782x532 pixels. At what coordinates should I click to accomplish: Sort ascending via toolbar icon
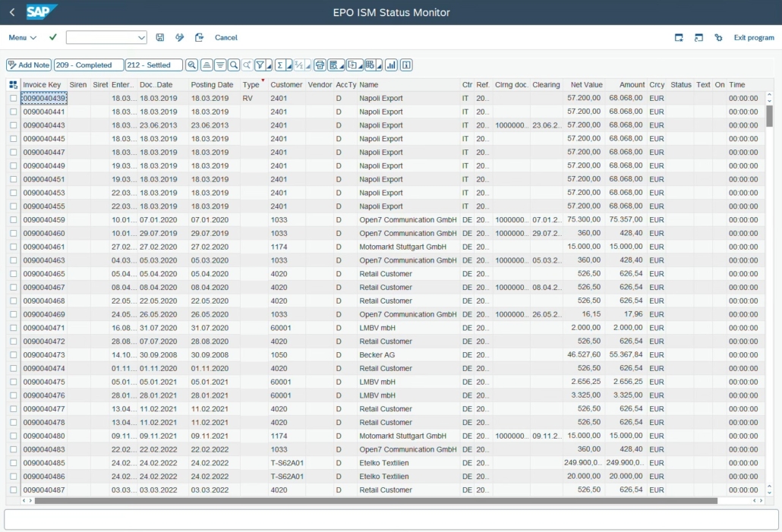point(207,65)
